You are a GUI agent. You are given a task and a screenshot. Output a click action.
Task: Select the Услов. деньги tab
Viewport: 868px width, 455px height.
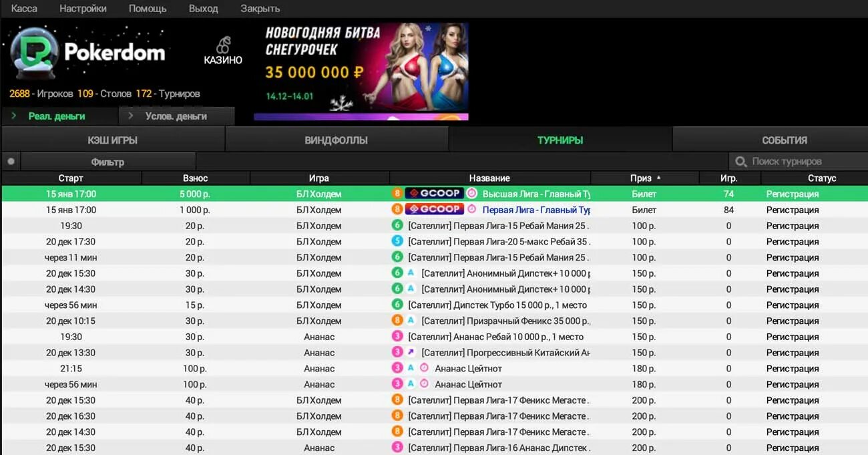(176, 116)
